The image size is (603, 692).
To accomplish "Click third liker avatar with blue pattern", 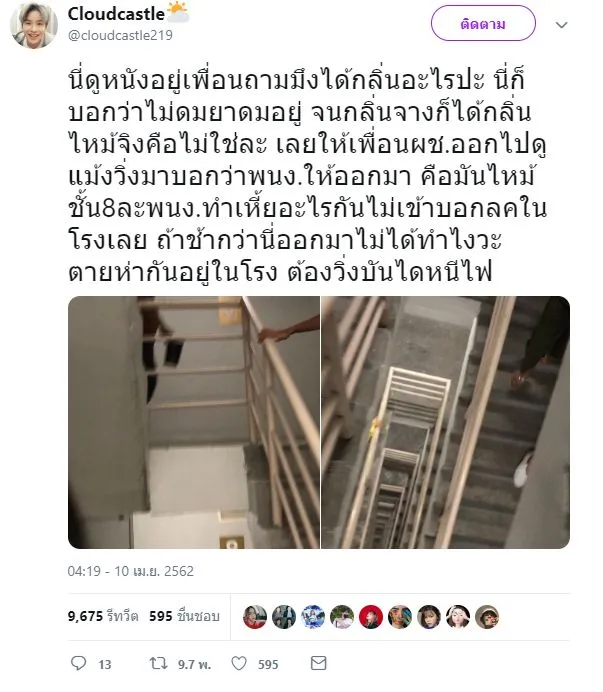I will tap(313, 617).
